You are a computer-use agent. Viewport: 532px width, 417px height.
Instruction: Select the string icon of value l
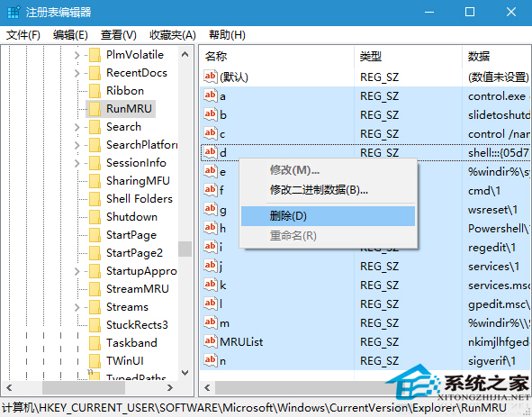pos(211,304)
